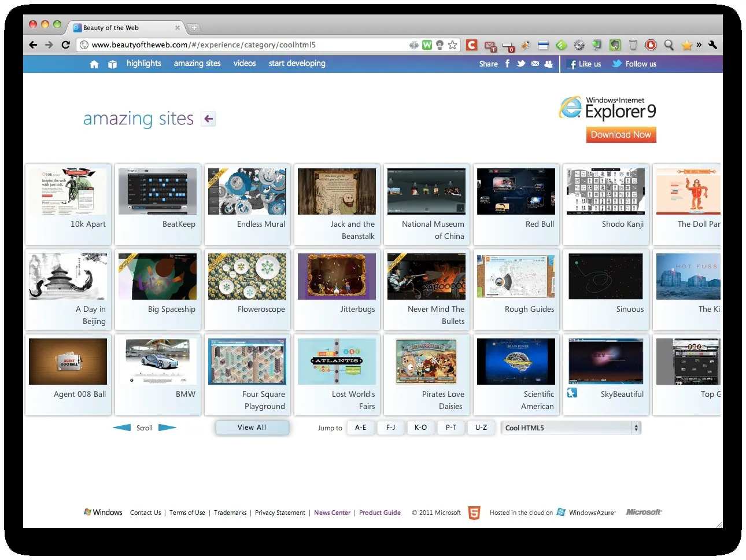Bookmark this page with the star

coord(452,45)
